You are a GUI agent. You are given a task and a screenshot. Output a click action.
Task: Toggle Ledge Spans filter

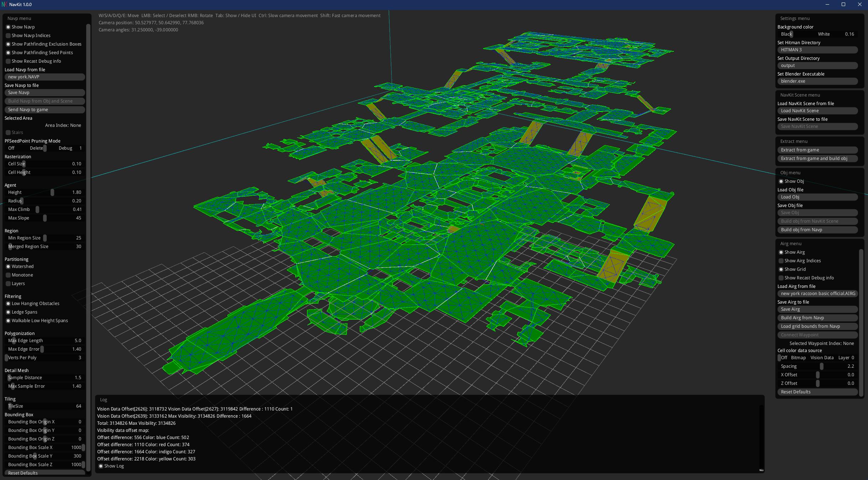(8, 312)
